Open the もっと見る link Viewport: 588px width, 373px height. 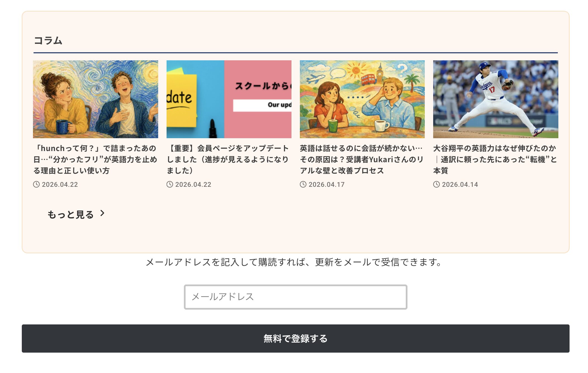tap(76, 214)
